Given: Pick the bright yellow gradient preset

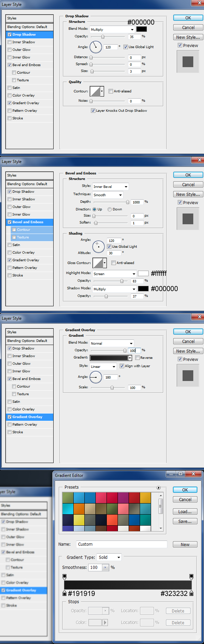Looking at the screenshot, I should [79, 520].
